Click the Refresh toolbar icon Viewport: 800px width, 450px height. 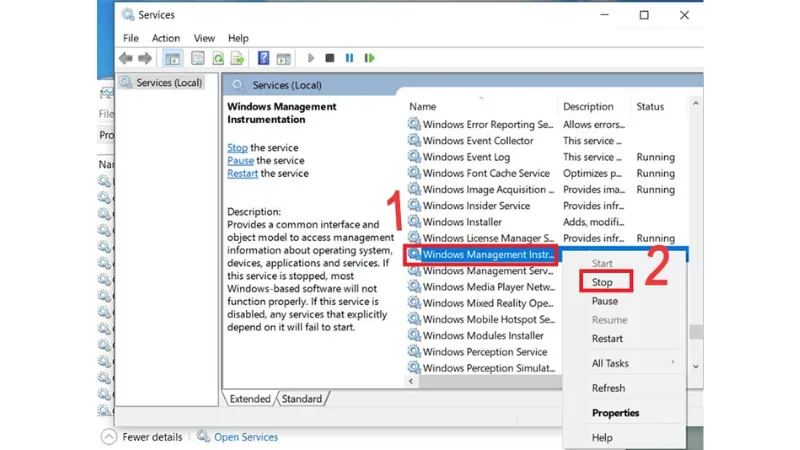[x=218, y=59]
